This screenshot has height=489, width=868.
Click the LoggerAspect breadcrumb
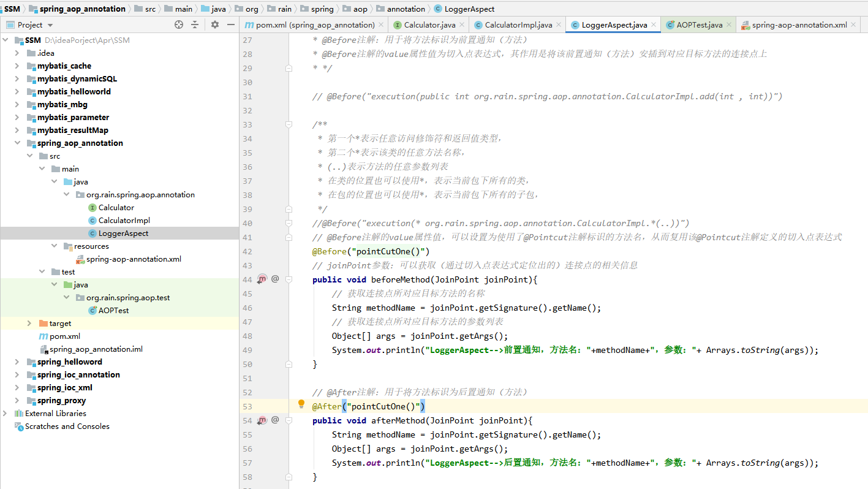coord(464,9)
